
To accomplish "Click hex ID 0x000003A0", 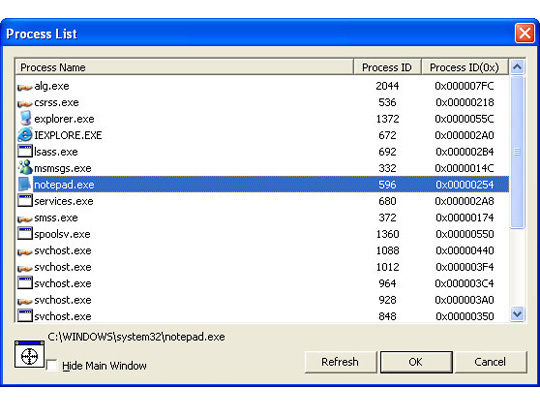I will 465,300.
